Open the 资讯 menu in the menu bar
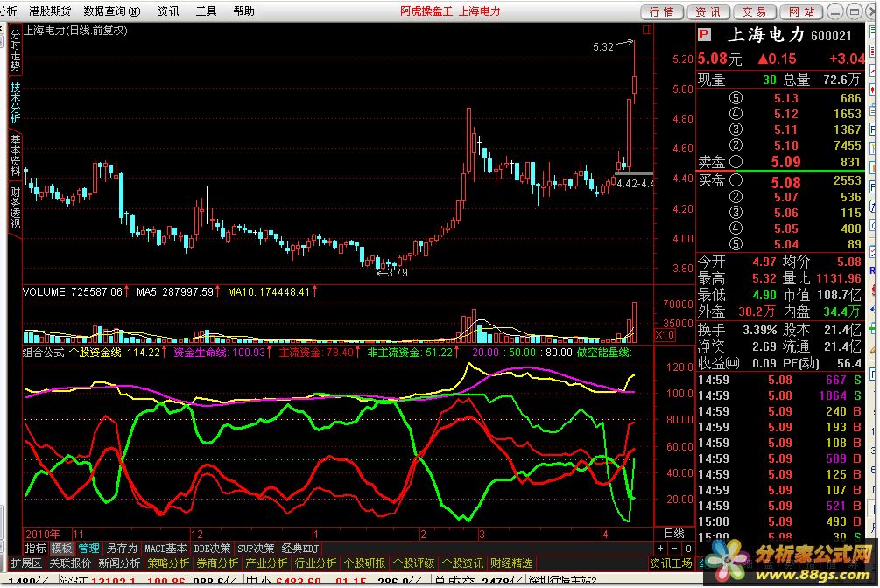The width and height of the screenshot is (880, 588). click(x=168, y=10)
